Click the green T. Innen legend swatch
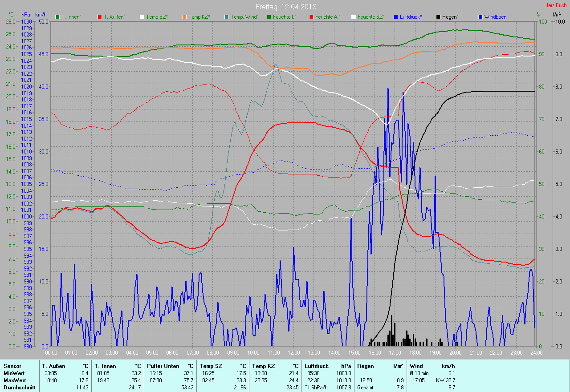The height and width of the screenshot is (392, 570). coord(57,17)
